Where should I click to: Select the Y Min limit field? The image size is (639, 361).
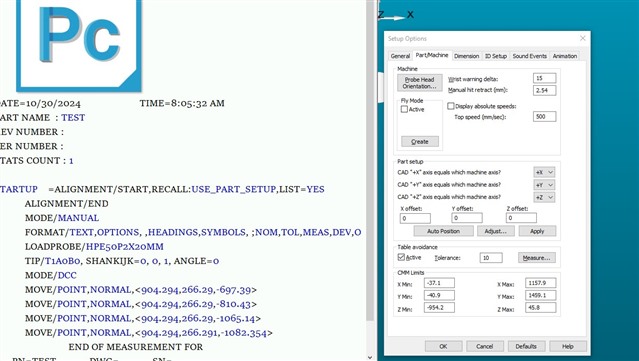(x=439, y=295)
